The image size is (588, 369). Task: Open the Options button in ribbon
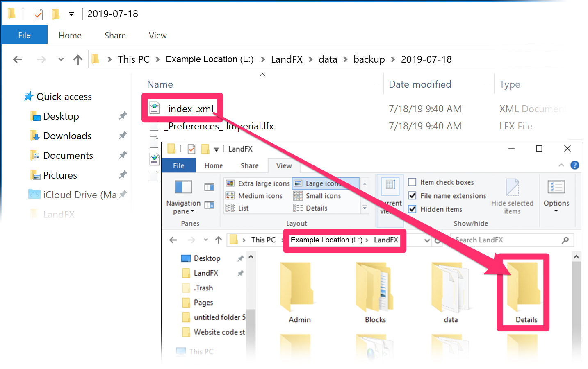pos(556,197)
